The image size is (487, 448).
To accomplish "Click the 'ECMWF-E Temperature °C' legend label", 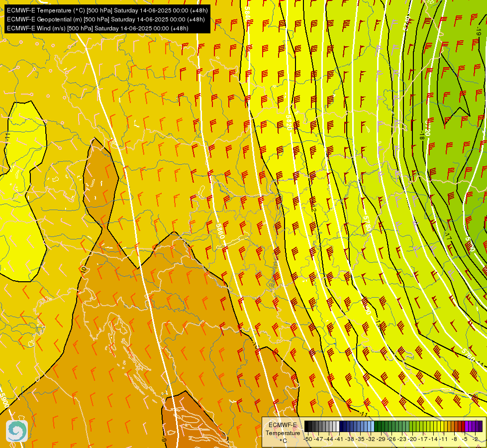I will click(283, 433).
